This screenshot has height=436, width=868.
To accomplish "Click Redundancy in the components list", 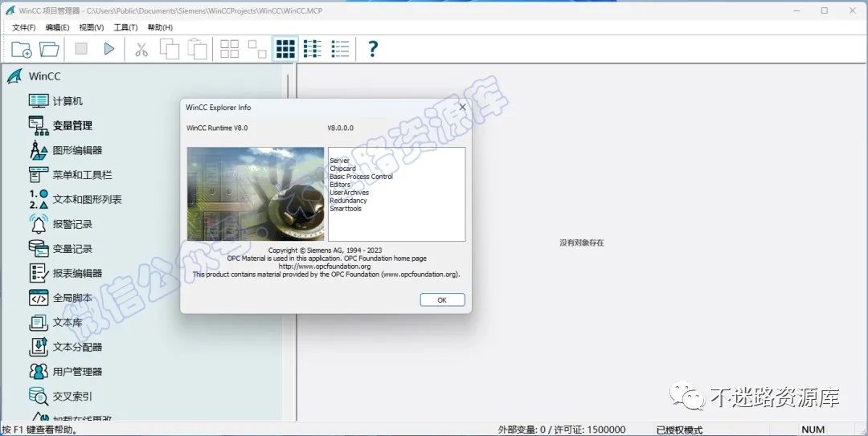I will (348, 200).
